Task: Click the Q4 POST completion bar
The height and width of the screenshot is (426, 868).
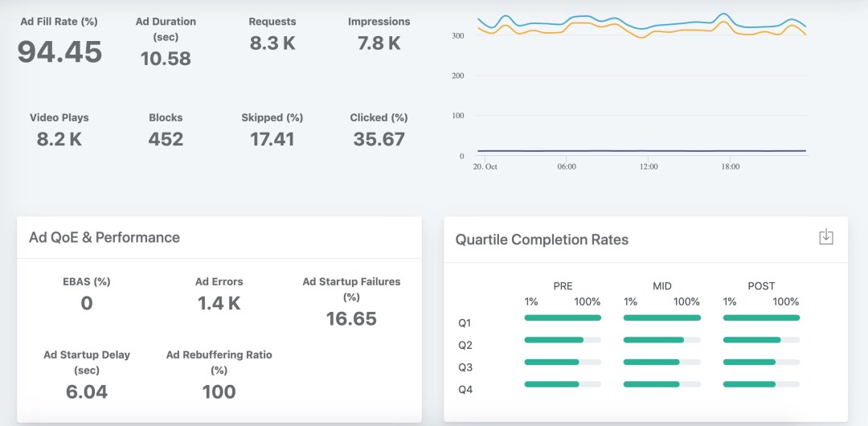Action: click(761, 384)
